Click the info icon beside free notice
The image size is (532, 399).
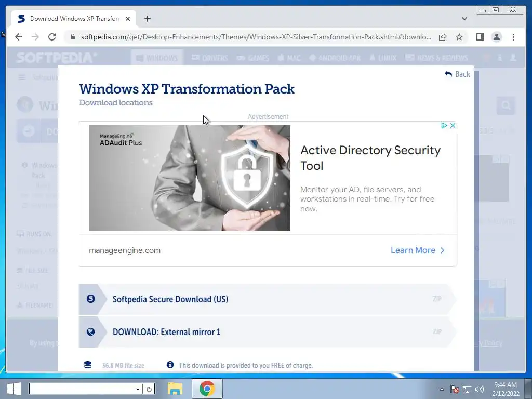[170, 365]
